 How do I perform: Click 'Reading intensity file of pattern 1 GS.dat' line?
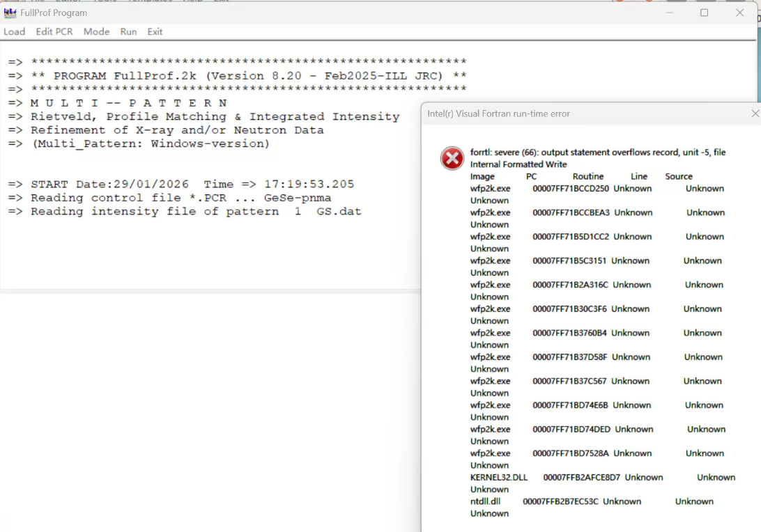coord(185,212)
